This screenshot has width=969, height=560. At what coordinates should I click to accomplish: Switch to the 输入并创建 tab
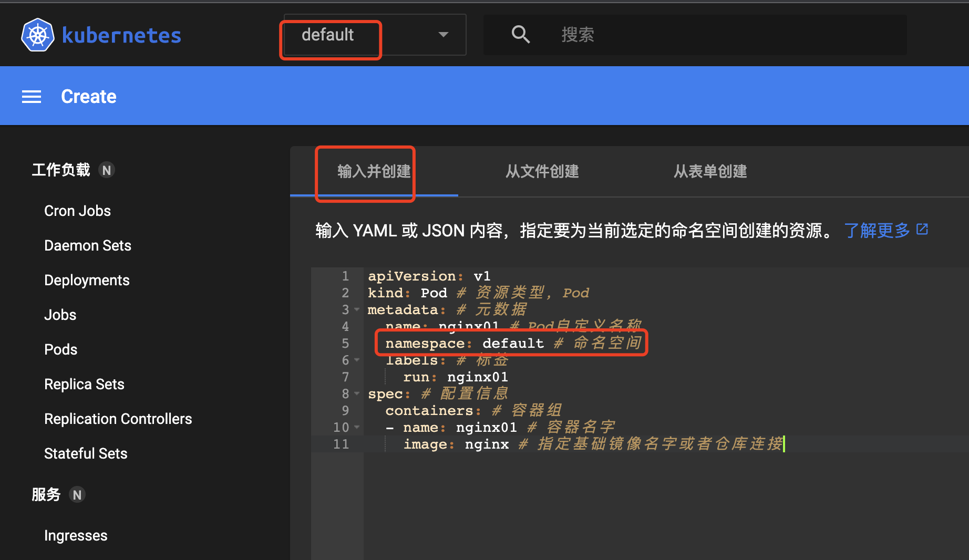coord(374,171)
